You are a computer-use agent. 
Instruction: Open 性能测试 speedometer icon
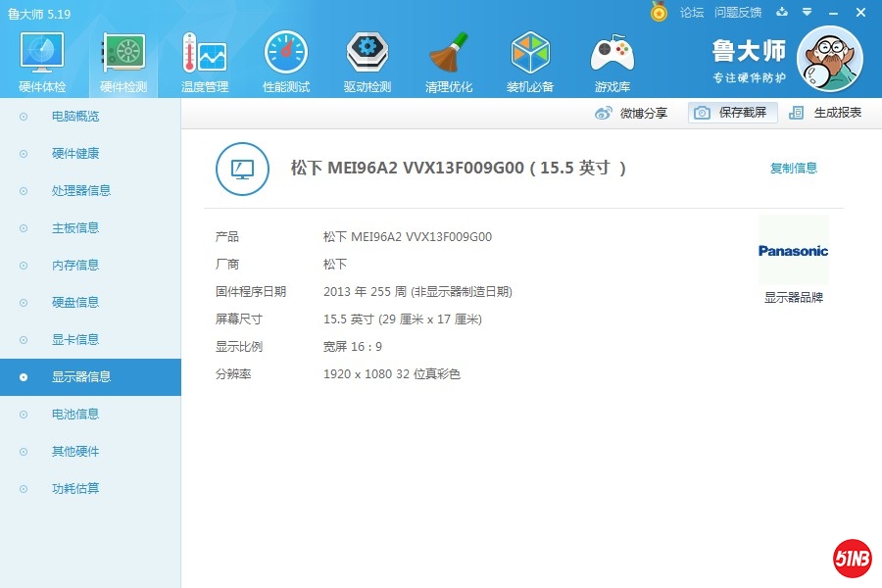point(285,54)
